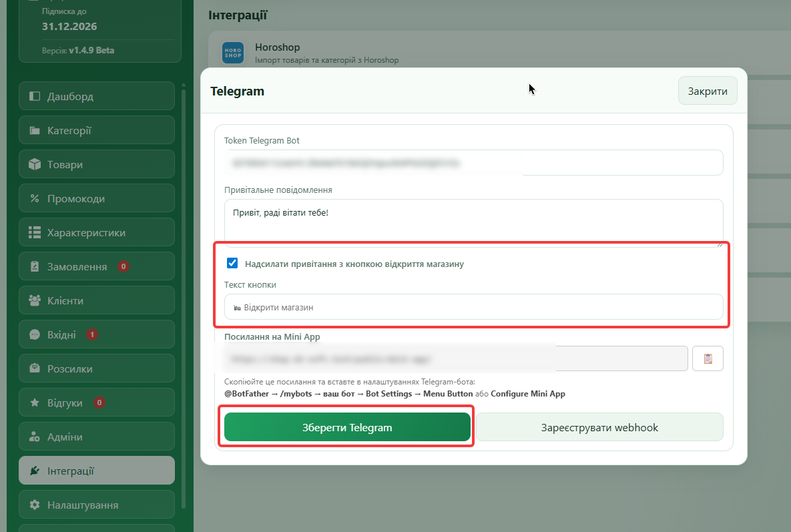Click the Dashboard icon in sidebar
This screenshot has height=532, width=791.
(34, 96)
